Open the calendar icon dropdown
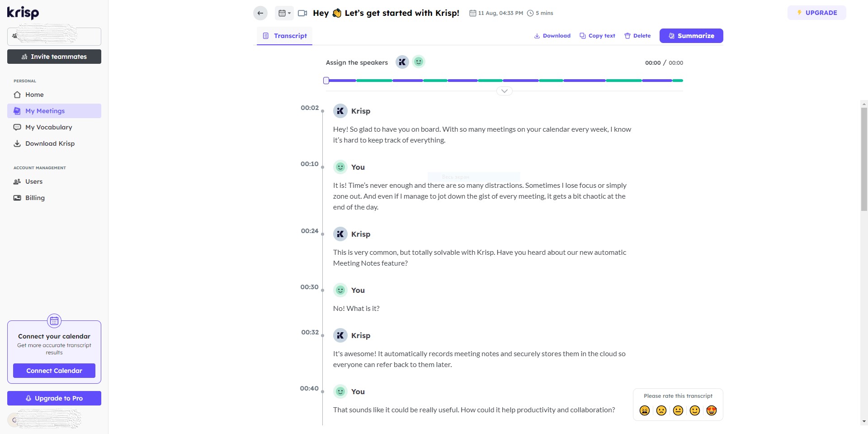This screenshot has height=434, width=868. (284, 13)
